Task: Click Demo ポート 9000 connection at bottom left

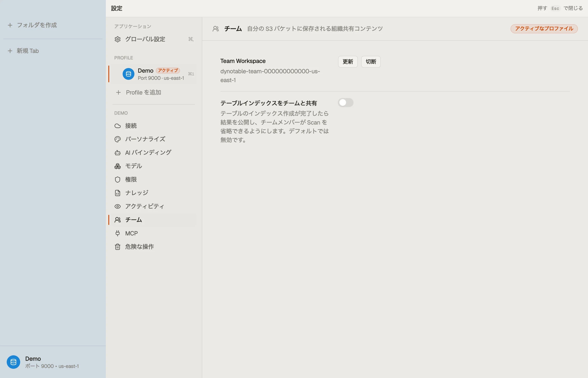Action: pos(53,362)
